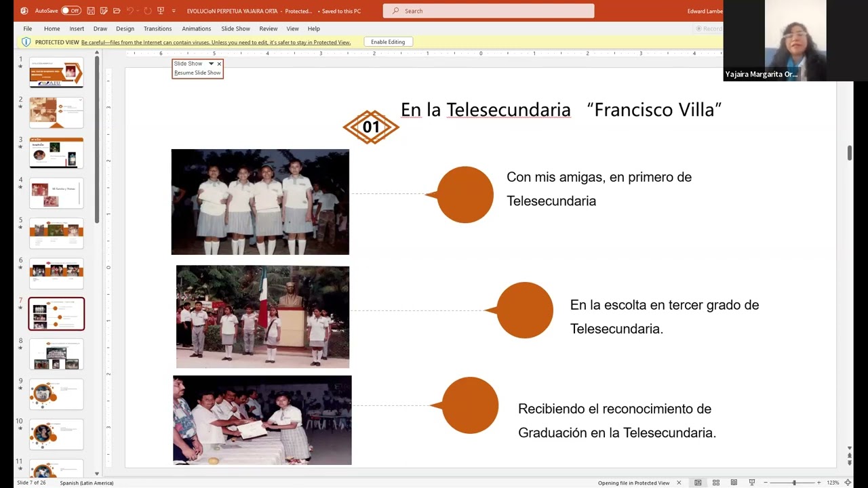The image size is (868, 488).
Task: Click "Slide 7 of 26" in status bar
Action: [x=32, y=483]
